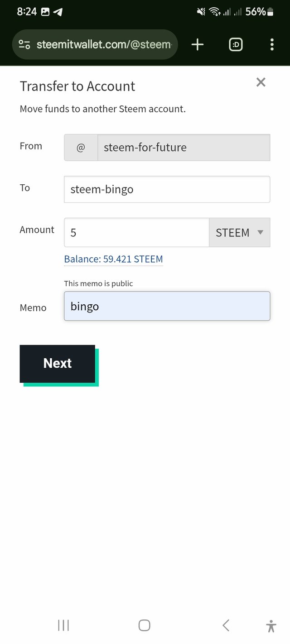The width and height of the screenshot is (290, 644).
Task: Tap the site info icon in address bar
Action: [x=24, y=44]
